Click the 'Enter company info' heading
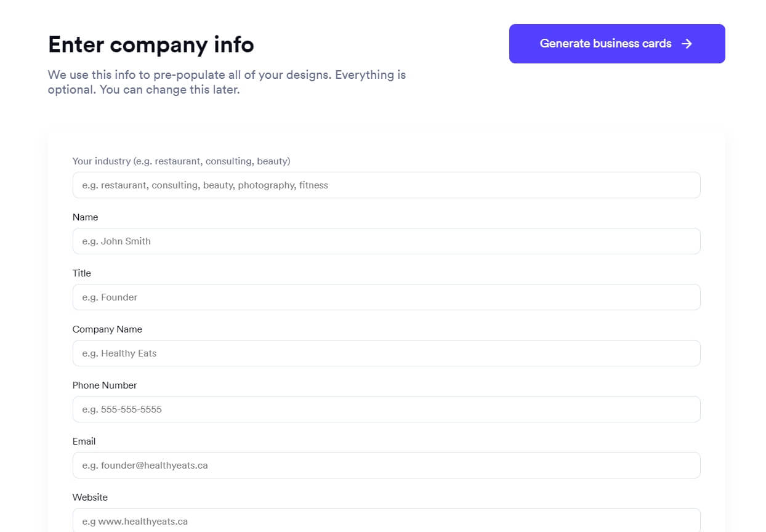 click(151, 44)
